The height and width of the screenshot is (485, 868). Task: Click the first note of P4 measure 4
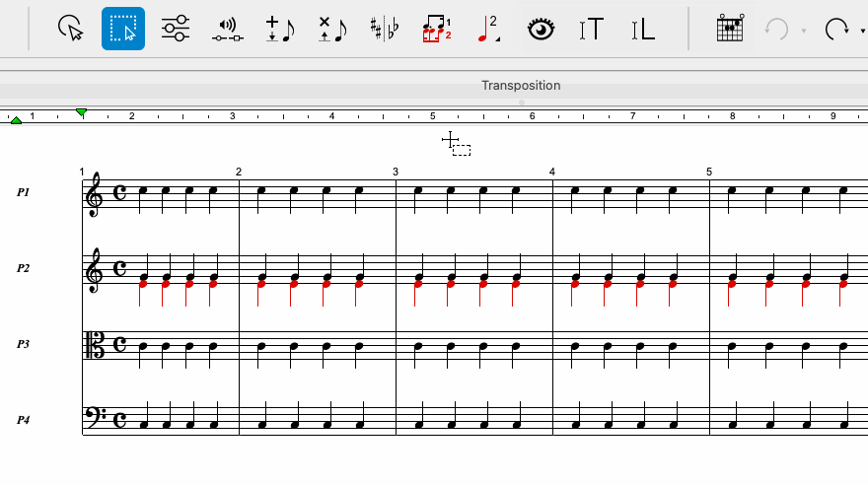(x=576, y=425)
